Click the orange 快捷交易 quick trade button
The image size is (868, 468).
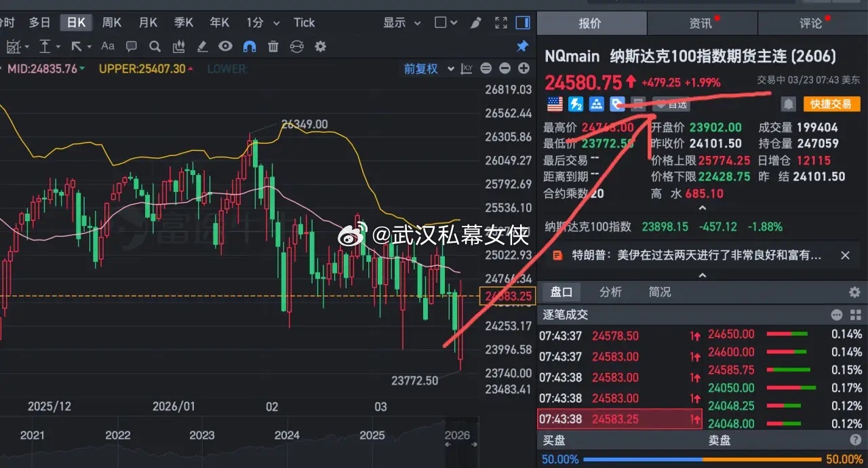pyautogui.click(x=831, y=104)
